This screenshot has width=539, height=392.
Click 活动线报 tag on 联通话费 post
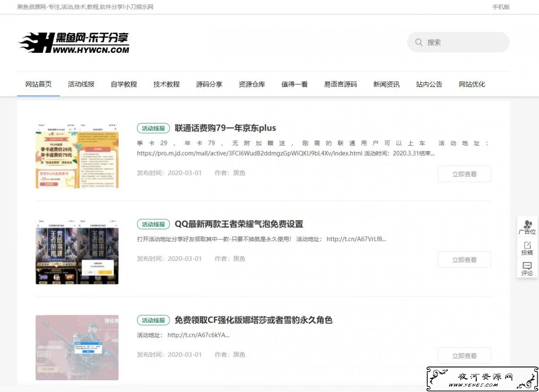point(153,128)
